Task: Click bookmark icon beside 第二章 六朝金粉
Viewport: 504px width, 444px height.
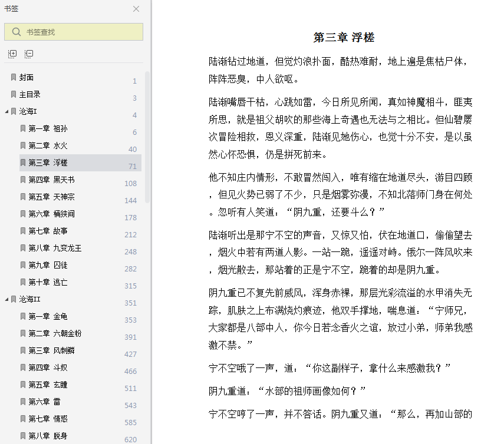Action: (23, 333)
